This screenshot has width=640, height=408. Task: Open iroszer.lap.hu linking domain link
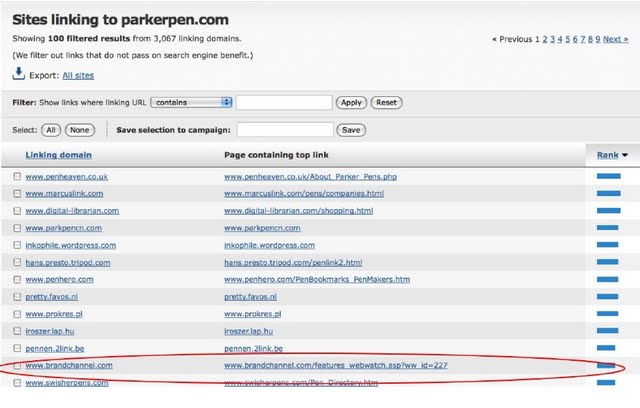pos(50,331)
